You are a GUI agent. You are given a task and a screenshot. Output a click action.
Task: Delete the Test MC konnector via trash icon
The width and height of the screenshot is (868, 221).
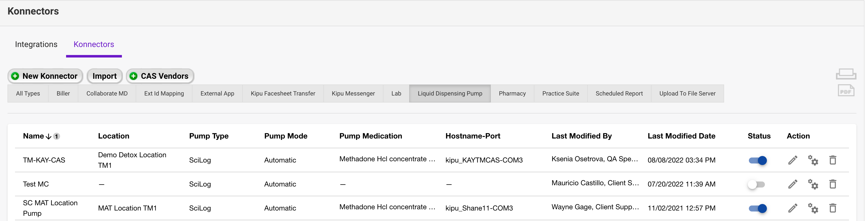pos(833,184)
